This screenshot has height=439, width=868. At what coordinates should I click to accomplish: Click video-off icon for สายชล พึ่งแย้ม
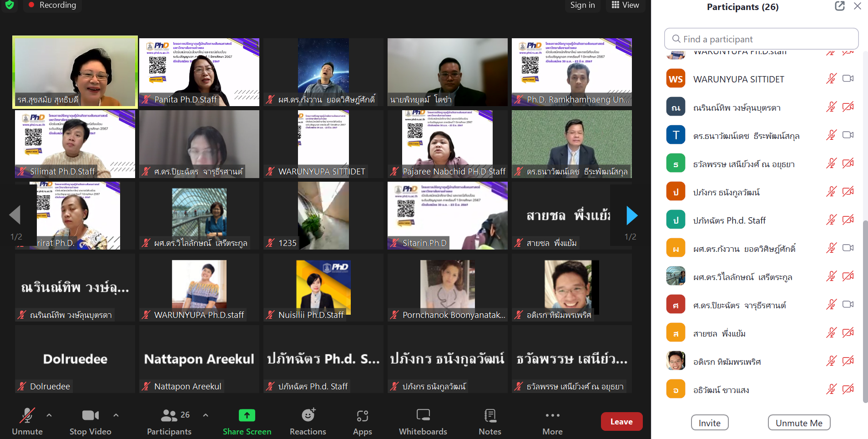click(x=848, y=332)
